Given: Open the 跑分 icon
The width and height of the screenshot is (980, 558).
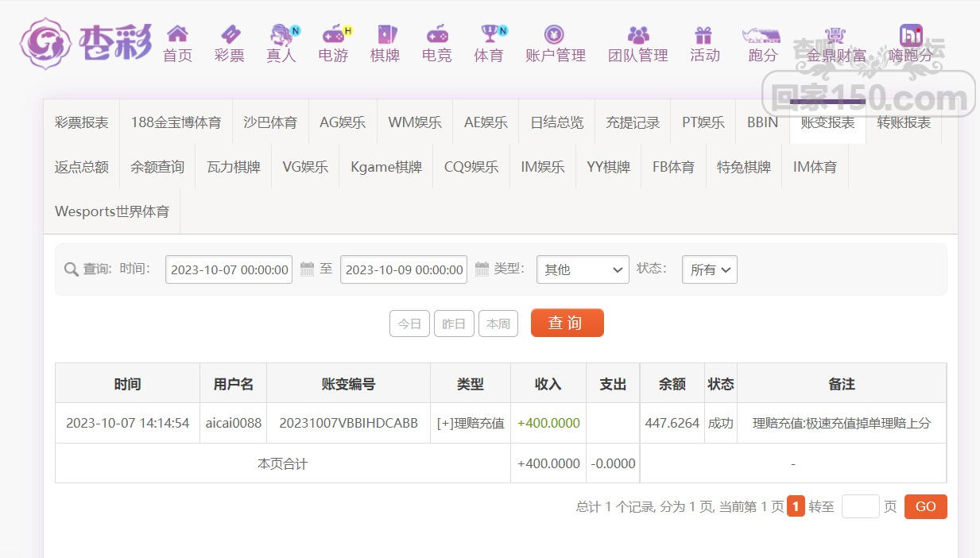Looking at the screenshot, I should (761, 34).
